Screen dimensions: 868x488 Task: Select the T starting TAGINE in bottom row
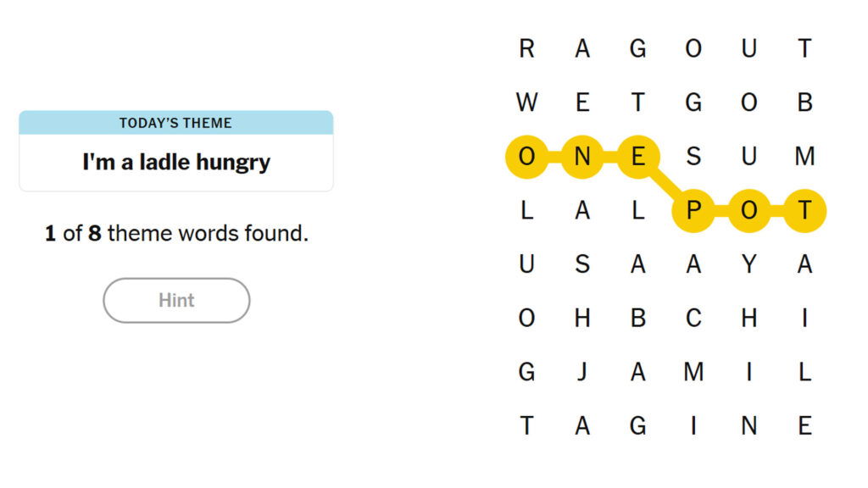[526, 425]
